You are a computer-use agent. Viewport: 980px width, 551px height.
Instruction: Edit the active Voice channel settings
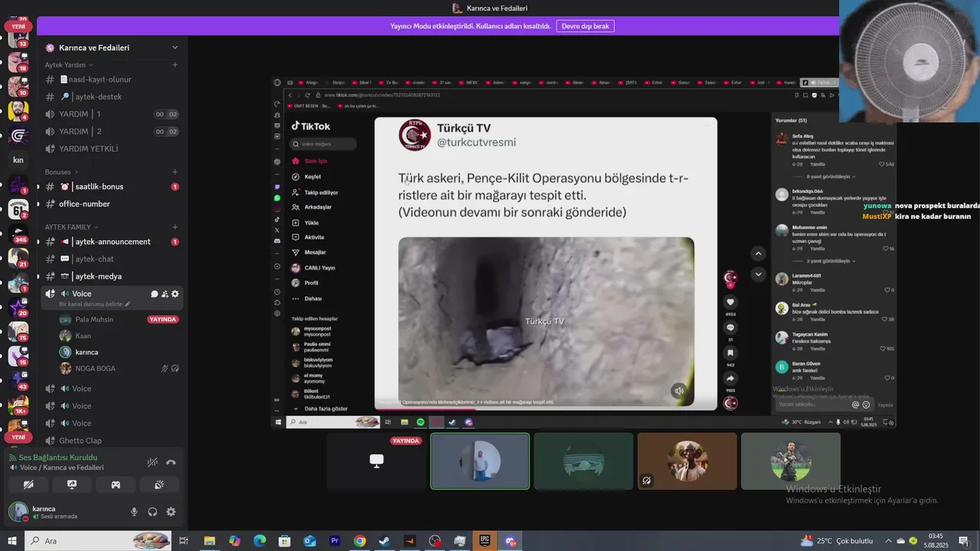point(175,294)
